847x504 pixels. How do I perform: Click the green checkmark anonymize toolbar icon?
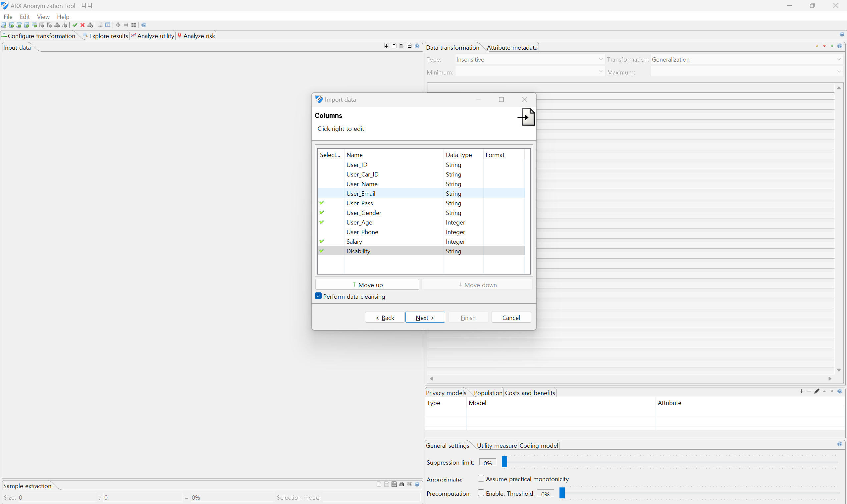75,25
